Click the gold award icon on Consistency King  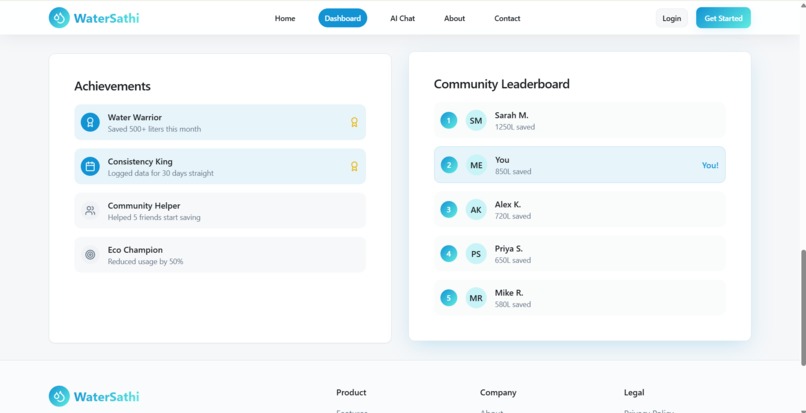(x=354, y=167)
